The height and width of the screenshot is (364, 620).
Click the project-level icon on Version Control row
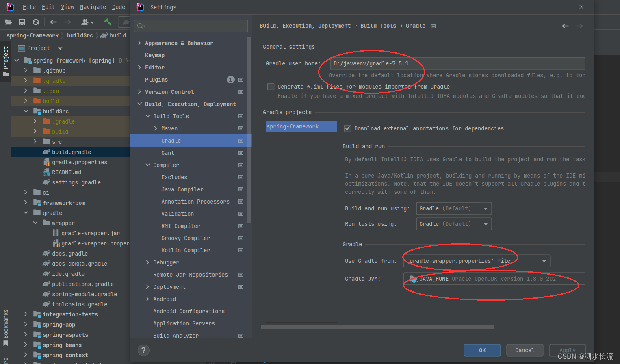click(x=241, y=92)
